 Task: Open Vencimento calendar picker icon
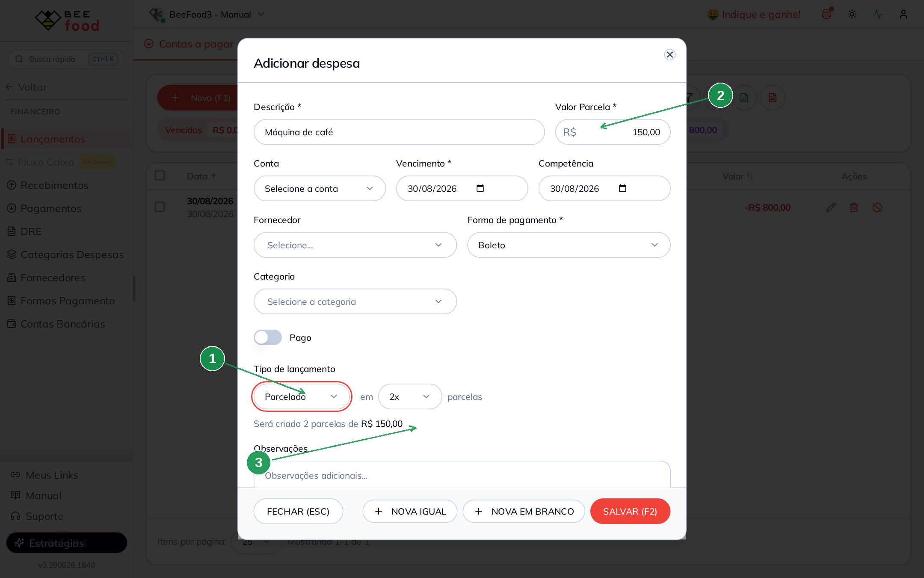(480, 188)
